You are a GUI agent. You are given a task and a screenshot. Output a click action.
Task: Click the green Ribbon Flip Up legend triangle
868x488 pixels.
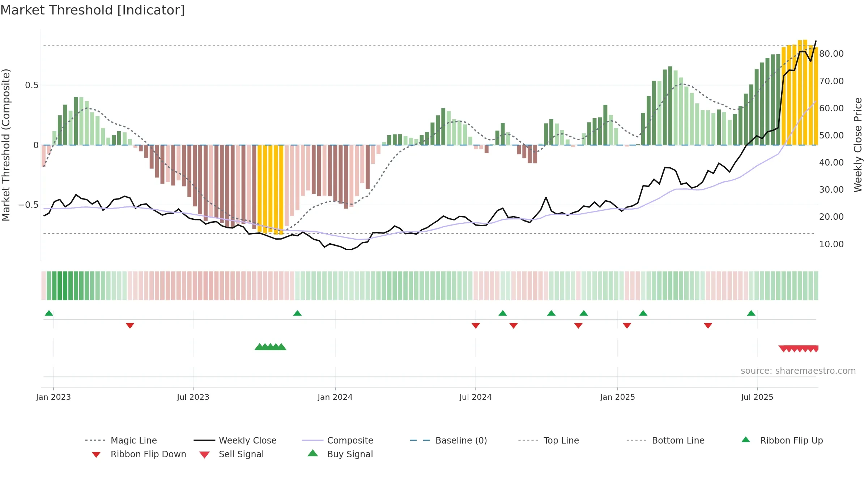746,440
